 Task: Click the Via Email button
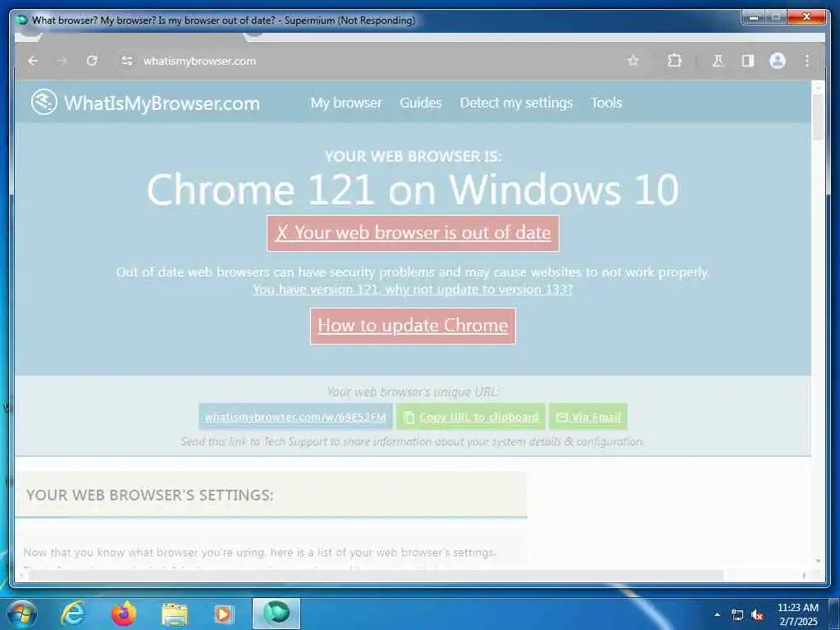point(587,417)
